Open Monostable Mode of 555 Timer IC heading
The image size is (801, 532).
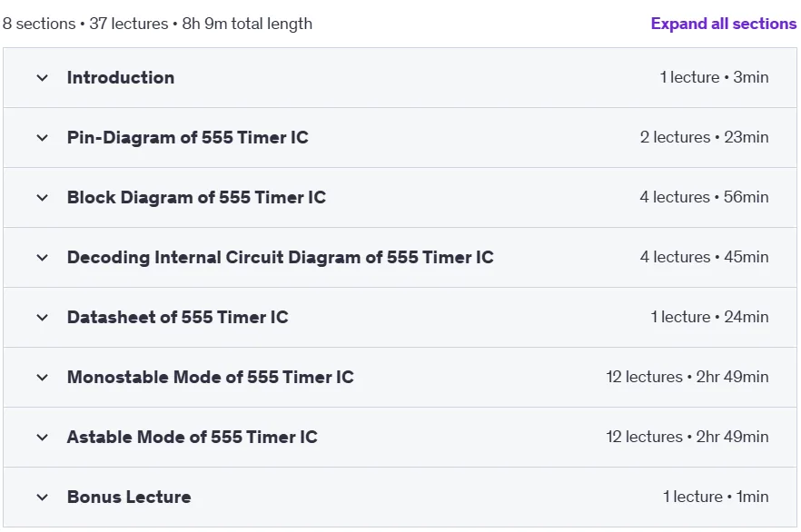[210, 377]
